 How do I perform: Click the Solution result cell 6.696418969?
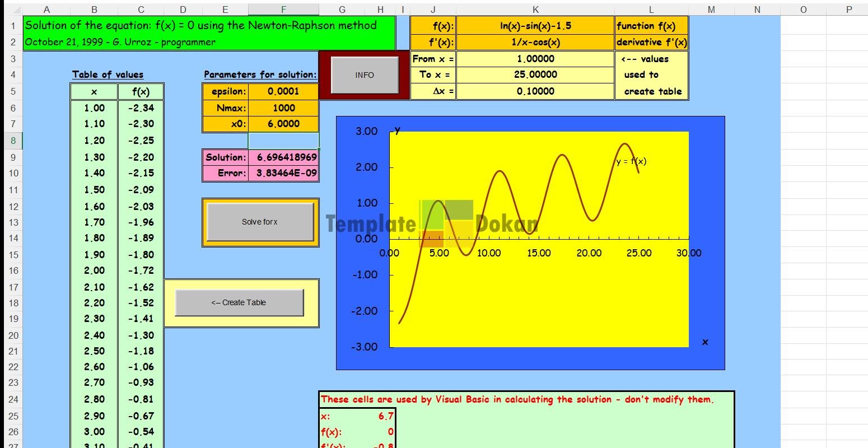283,157
